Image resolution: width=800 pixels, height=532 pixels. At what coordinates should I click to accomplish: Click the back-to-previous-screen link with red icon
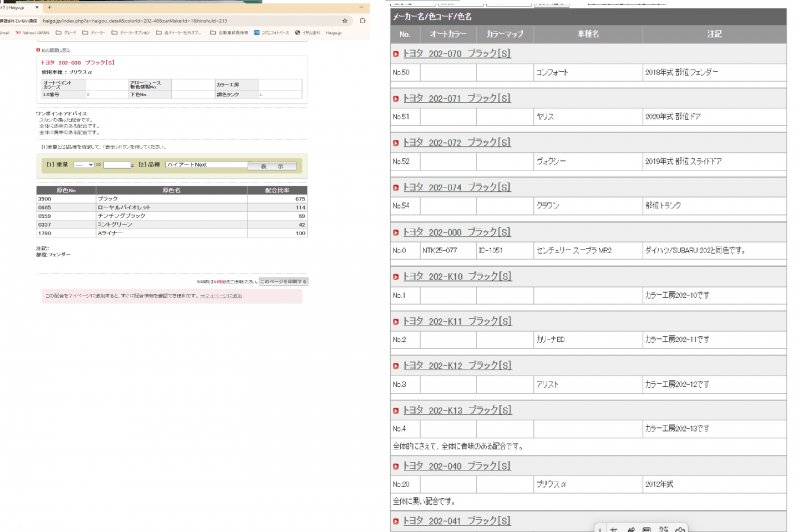[54, 50]
